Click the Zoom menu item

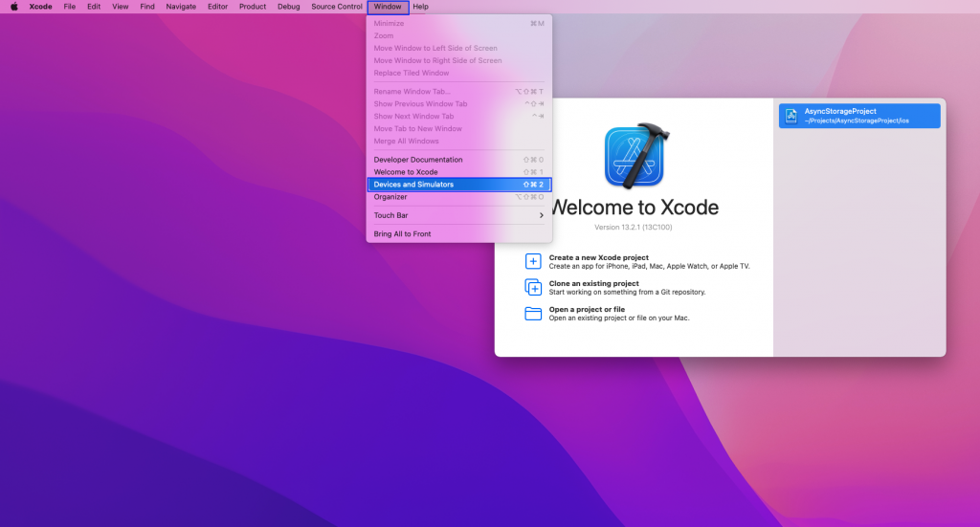pos(458,35)
